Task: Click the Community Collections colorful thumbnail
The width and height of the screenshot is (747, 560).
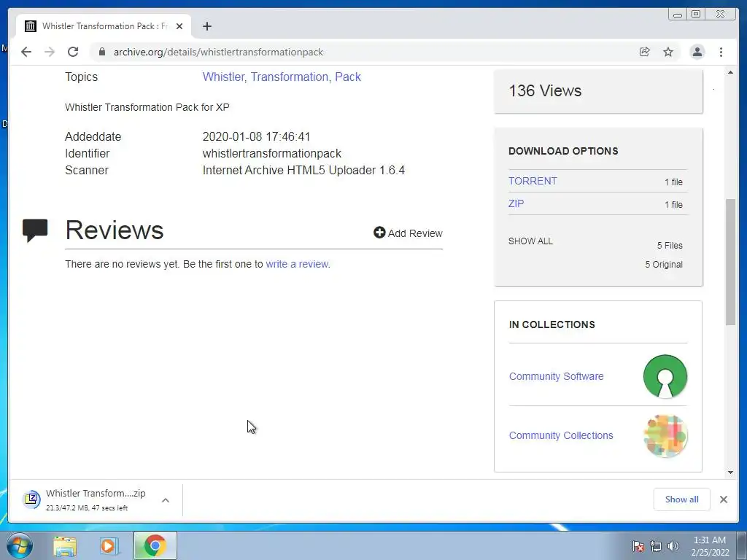Action: pyautogui.click(x=665, y=436)
